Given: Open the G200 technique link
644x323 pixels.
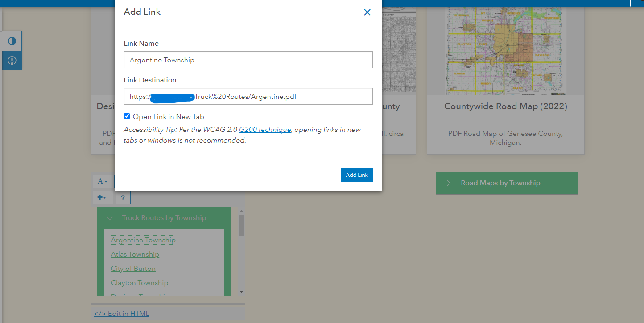Looking at the screenshot, I should (264, 129).
